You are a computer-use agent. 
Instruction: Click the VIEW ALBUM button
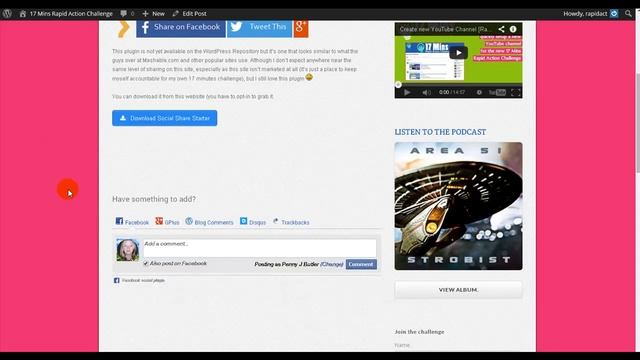[x=458, y=290]
